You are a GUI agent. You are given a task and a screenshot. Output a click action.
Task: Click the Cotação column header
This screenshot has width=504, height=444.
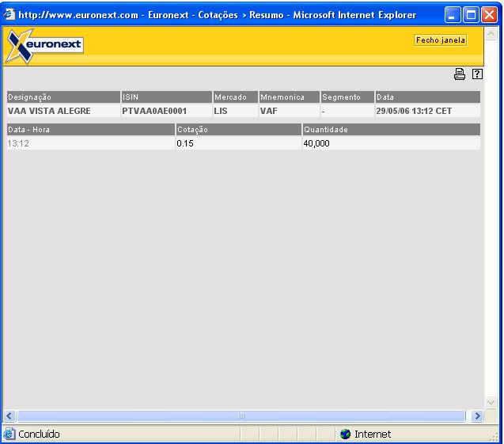pyautogui.click(x=237, y=129)
